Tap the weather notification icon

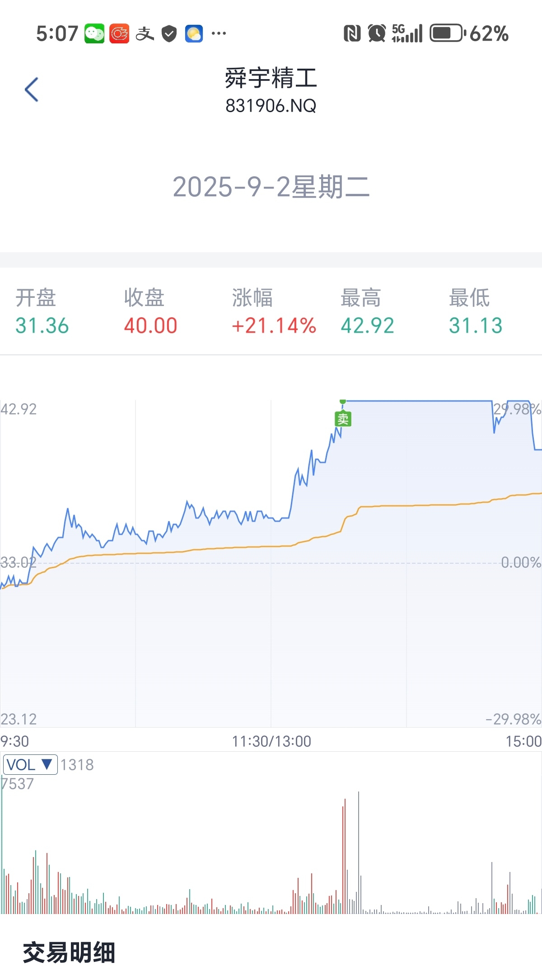point(194,33)
